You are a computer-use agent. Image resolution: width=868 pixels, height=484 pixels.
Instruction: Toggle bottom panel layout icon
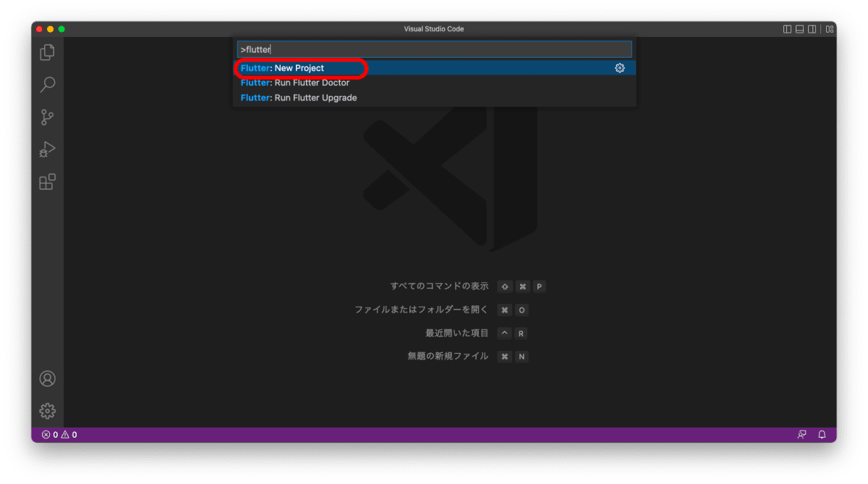tap(800, 29)
